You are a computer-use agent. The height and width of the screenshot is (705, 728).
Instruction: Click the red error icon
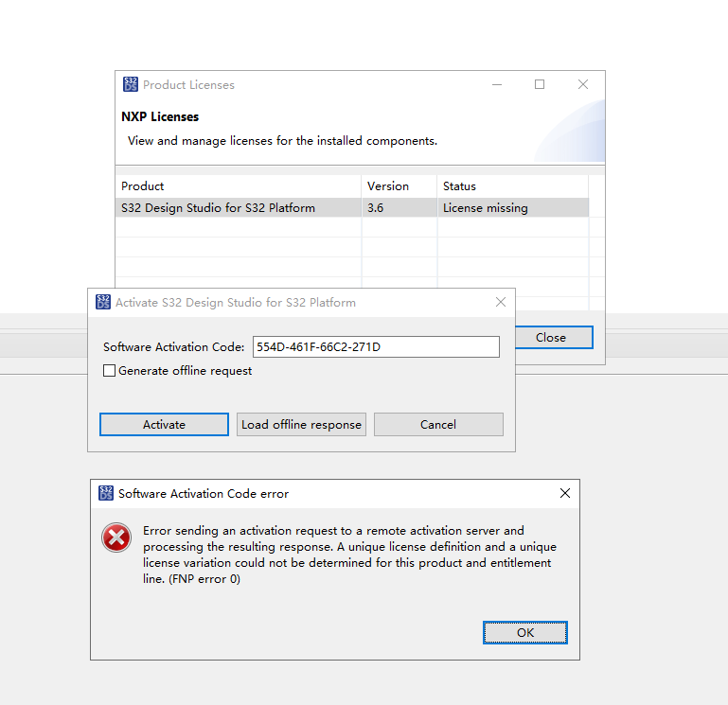coord(116,538)
